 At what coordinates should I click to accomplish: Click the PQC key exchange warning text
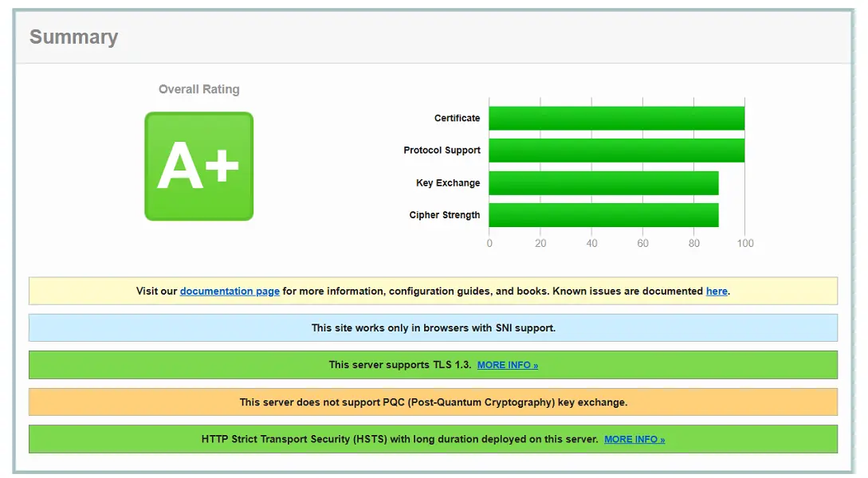434,402
